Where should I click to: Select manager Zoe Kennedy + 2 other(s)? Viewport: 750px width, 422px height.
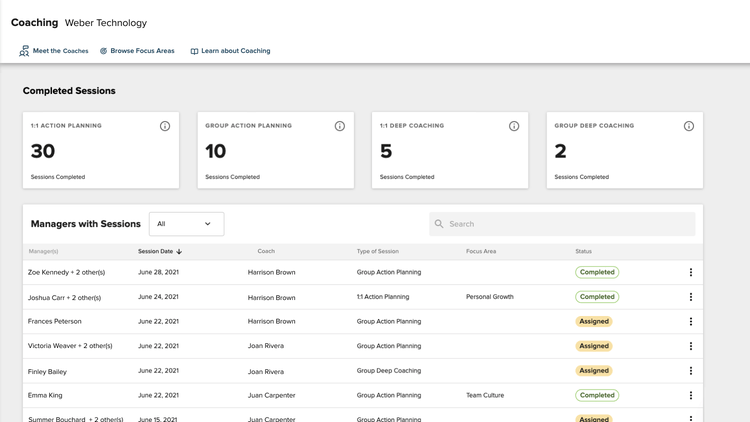click(x=66, y=272)
